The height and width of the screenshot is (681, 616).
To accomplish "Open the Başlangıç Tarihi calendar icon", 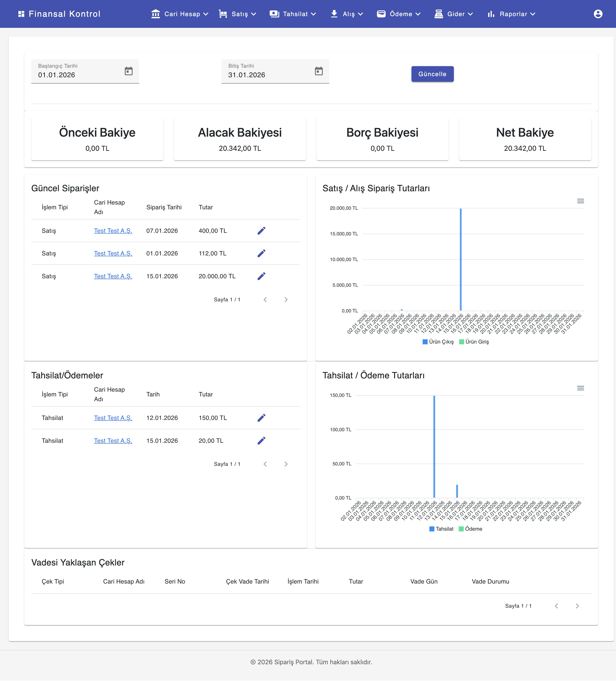I will 129,71.
